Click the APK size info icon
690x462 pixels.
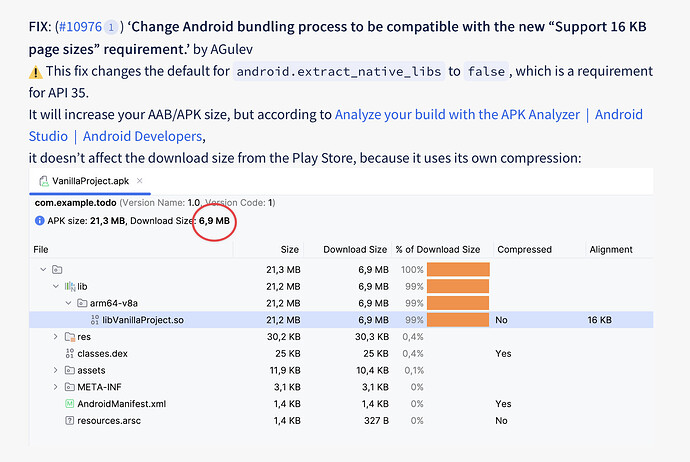[x=39, y=220]
